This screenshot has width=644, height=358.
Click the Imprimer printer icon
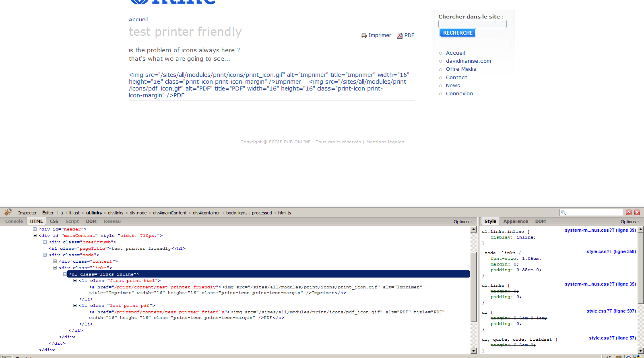(364, 36)
